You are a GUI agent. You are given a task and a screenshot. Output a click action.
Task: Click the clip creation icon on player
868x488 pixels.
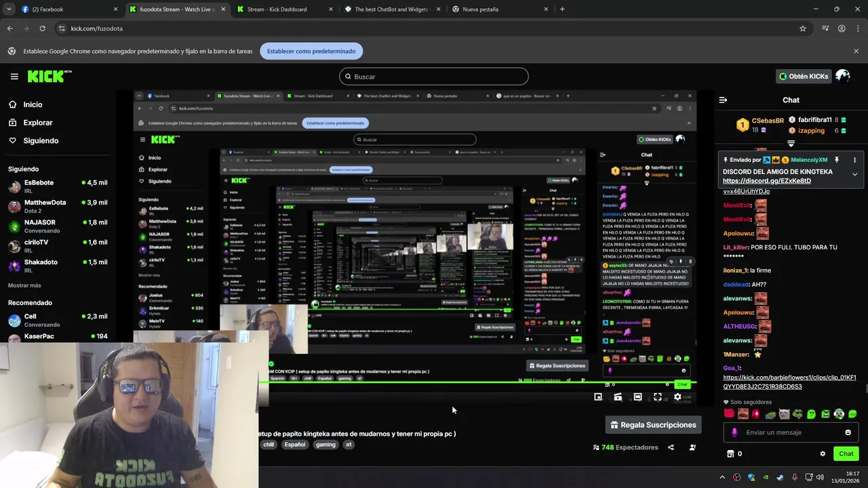[x=618, y=397]
